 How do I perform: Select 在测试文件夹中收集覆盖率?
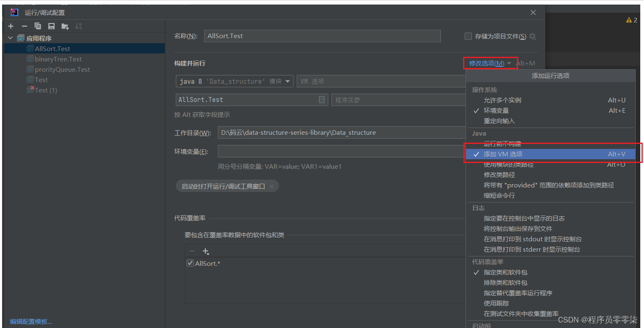point(551,314)
